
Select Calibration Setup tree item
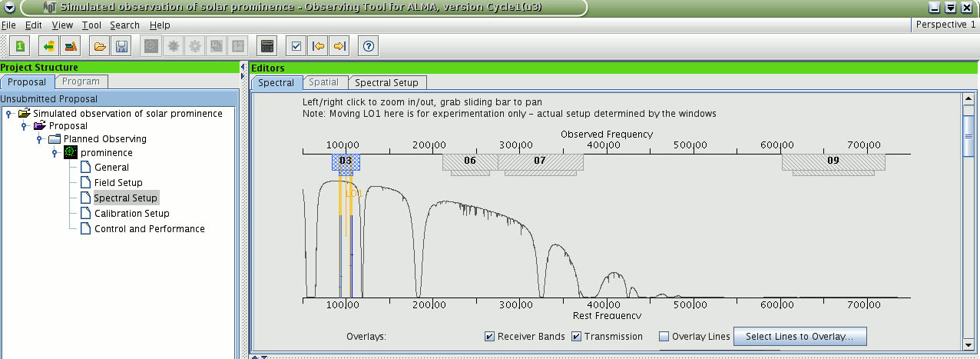131,213
